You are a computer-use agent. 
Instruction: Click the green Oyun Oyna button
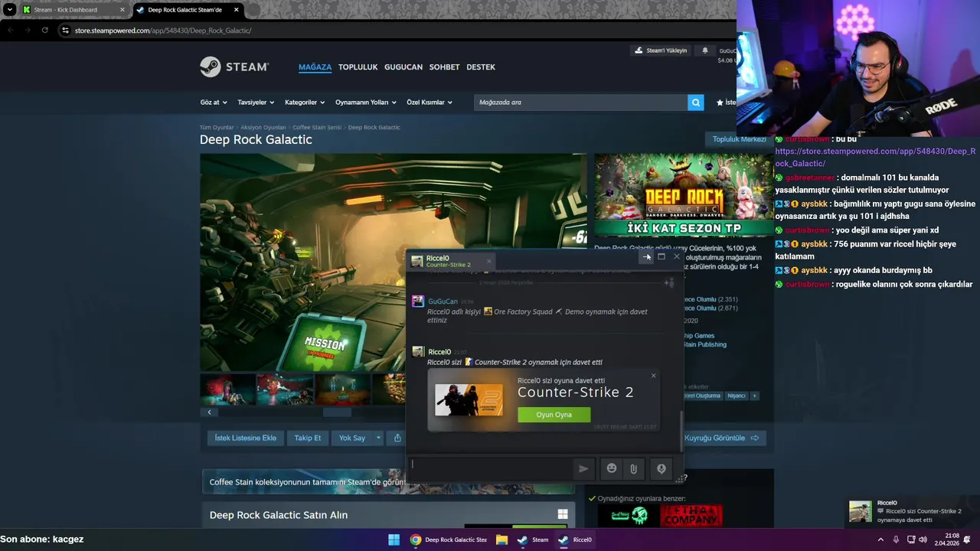pos(554,415)
